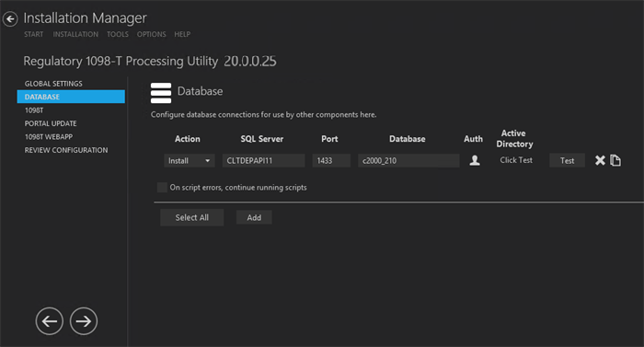Delete the database row with X icon
Image resolution: width=644 pixels, height=347 pixels.
click(x=600, y=160)
